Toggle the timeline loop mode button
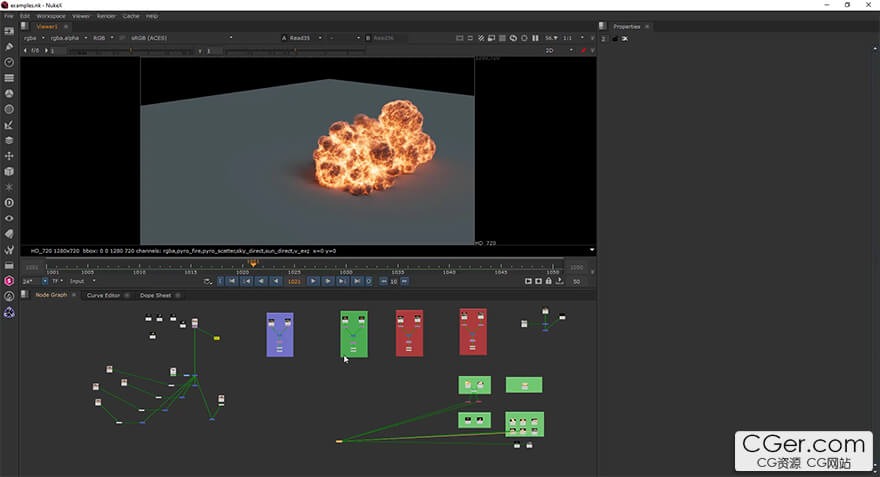This screenshot has height=477, width=880. [207, 282]
